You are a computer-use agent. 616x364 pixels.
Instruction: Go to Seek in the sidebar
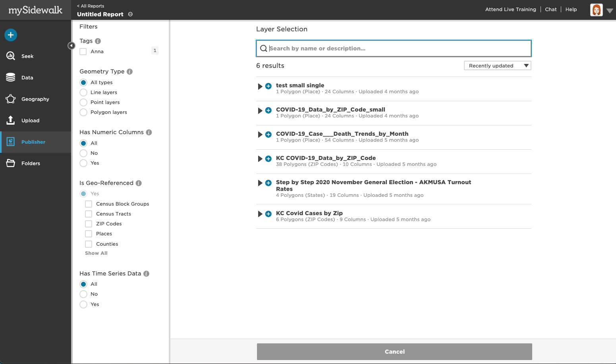(27, 56)
